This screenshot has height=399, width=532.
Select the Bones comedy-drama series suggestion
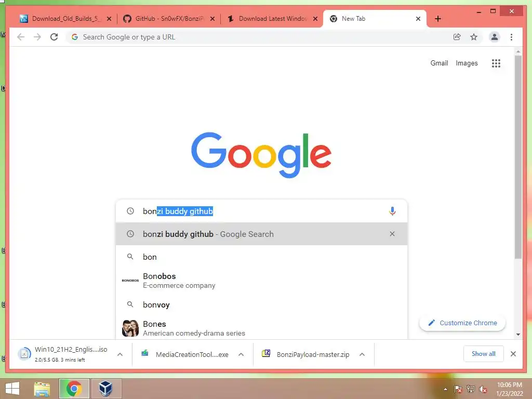pos(261,328)
